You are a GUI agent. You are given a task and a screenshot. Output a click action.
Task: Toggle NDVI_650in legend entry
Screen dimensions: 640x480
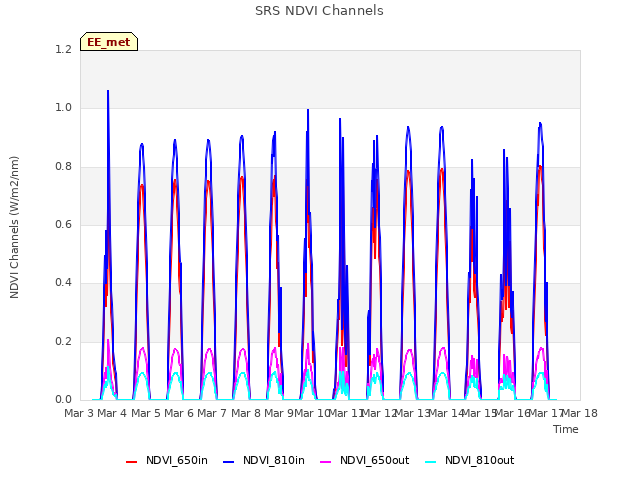click(x=167, y=461)
